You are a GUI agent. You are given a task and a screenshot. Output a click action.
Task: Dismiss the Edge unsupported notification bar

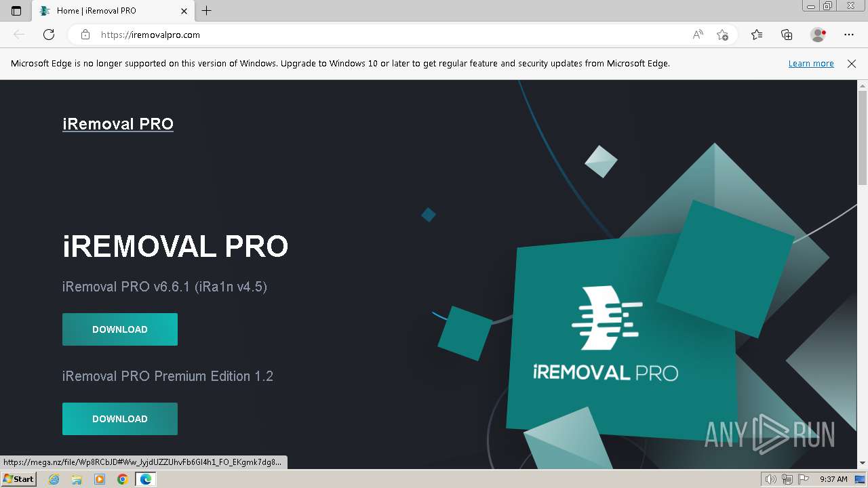tap(852, 63)
